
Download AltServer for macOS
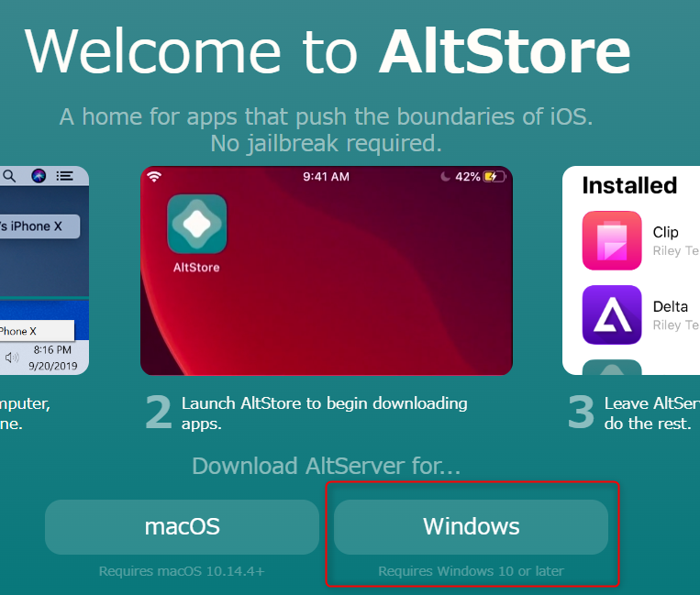click(183, 527)
